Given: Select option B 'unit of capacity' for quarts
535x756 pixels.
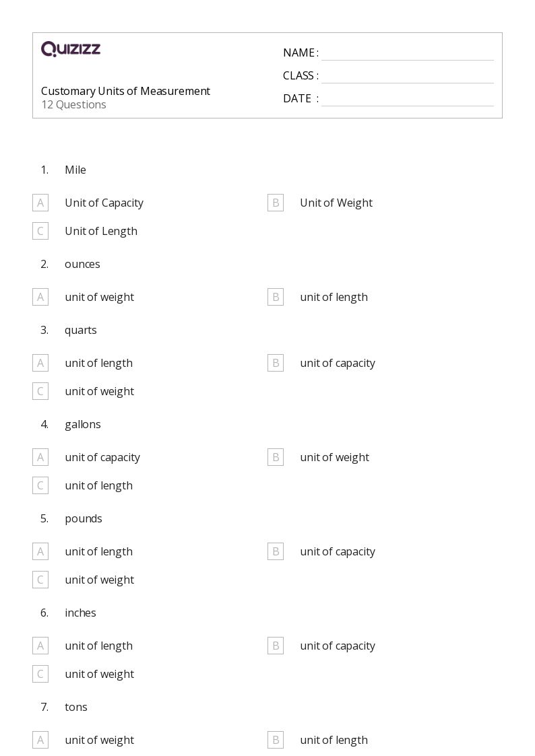Looking at the screenshot, I should (x=276, y=363).
